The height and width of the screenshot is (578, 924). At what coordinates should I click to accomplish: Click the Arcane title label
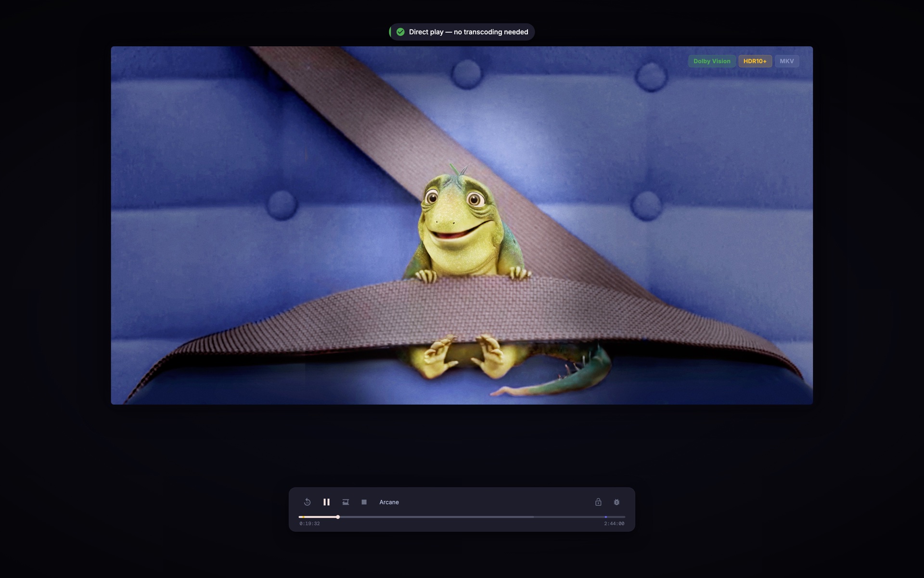(x=389, y=502)
